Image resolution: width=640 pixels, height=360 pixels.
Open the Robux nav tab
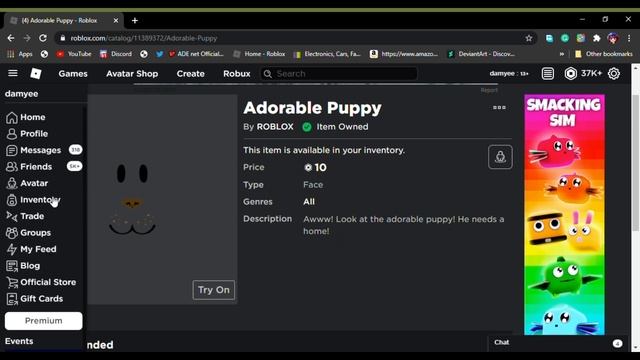coord(237,74)
